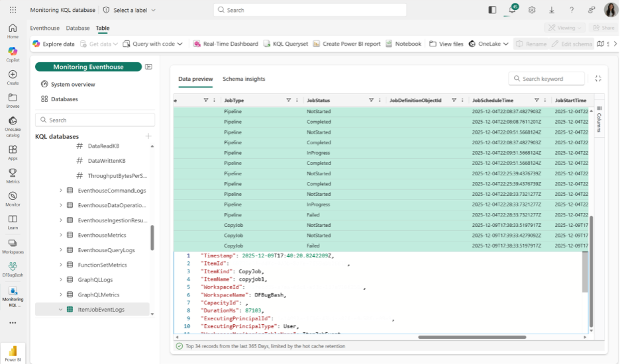Open the Viewing mode dropdown
The height and width of the screenshot is (364, 620).
click(564, 28)
